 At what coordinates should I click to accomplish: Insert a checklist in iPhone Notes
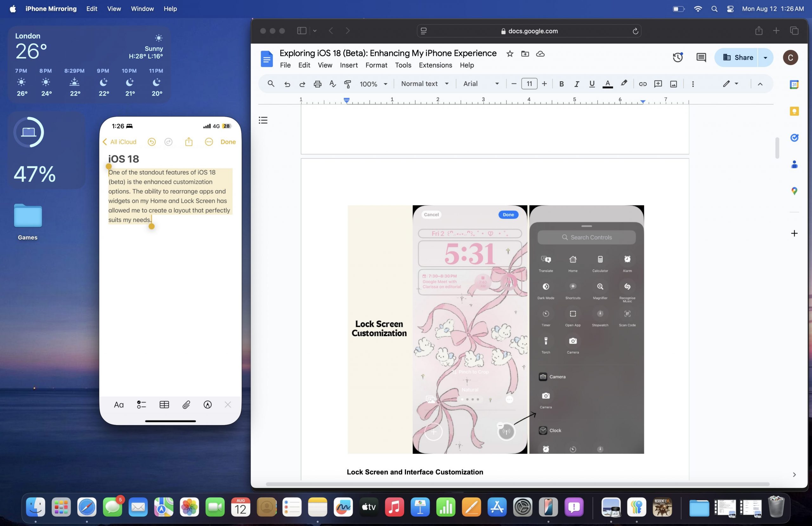(x=141, y=405)
